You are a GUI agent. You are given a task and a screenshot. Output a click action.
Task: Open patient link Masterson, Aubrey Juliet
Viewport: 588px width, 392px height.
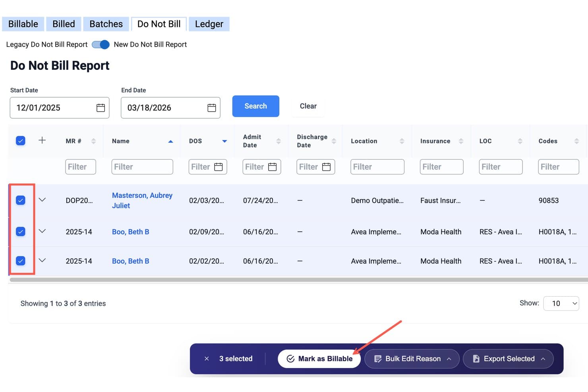pyautogui.click(x=142, y=201)
